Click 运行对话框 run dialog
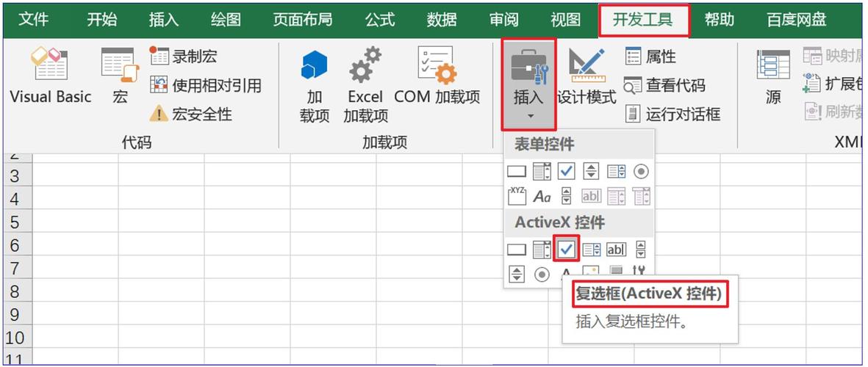Image resolution: width=868 pixels, height=367 pixels. [672, 115]
